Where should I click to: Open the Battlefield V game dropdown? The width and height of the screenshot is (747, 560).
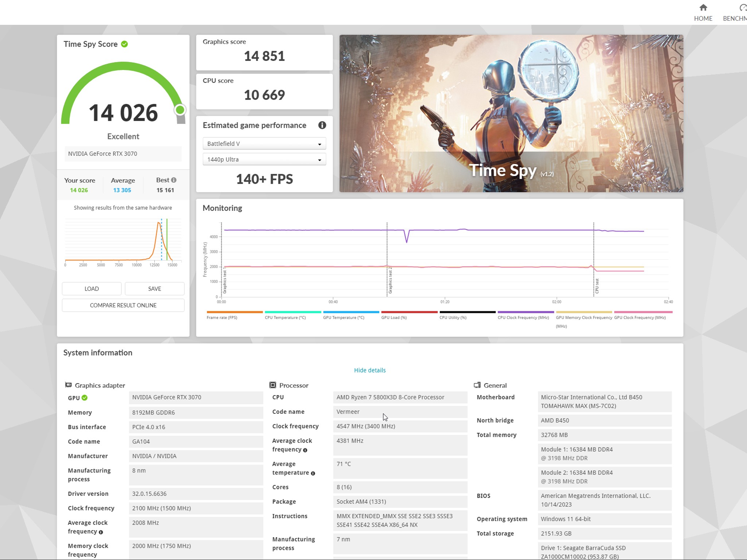[264, 144]
